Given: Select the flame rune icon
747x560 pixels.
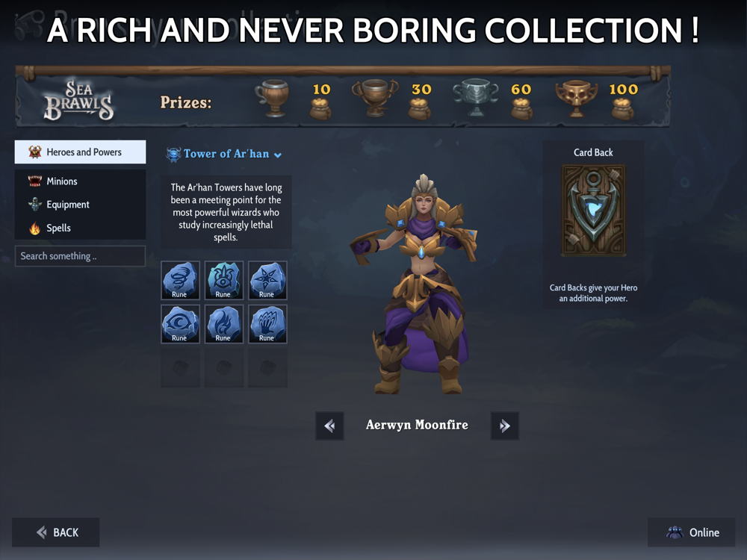Looking at the screenshot, I should tap(224, 324).
